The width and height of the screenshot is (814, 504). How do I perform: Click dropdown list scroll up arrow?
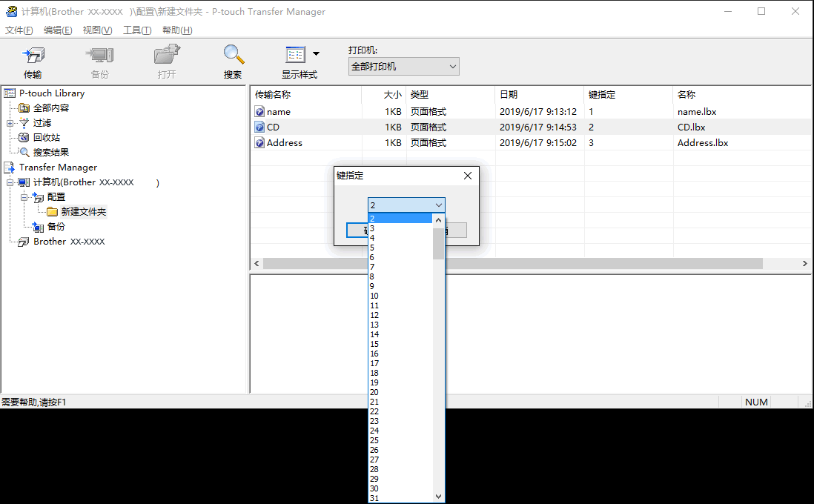coord(439,220)
